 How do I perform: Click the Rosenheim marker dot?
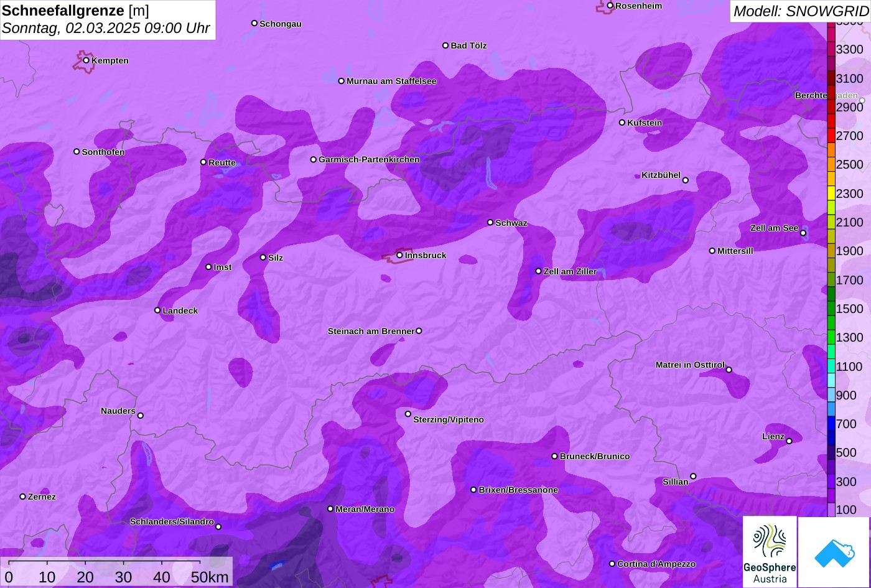pyautogui.click(x=610, y=6)
